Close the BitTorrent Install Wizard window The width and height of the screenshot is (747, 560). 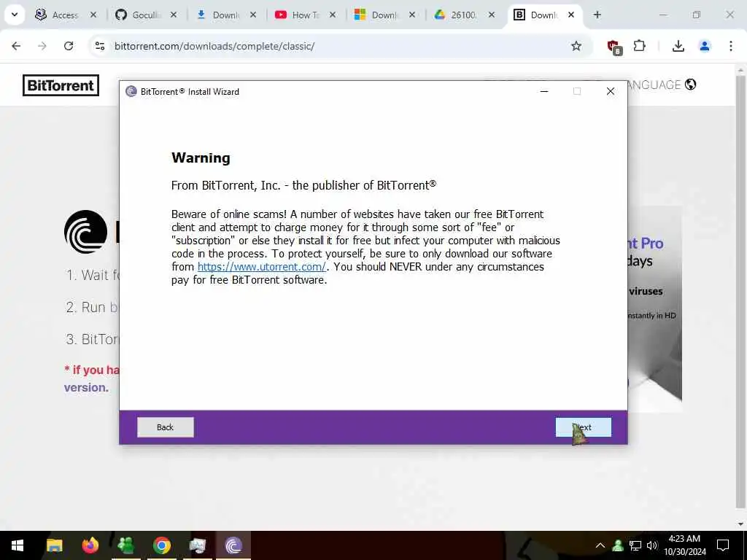[x=611, y=91]
